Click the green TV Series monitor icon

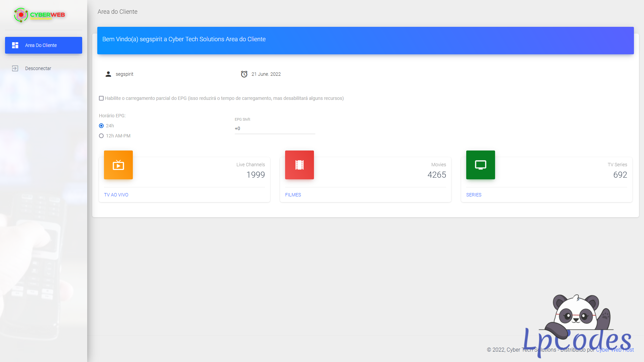point(481,165)
